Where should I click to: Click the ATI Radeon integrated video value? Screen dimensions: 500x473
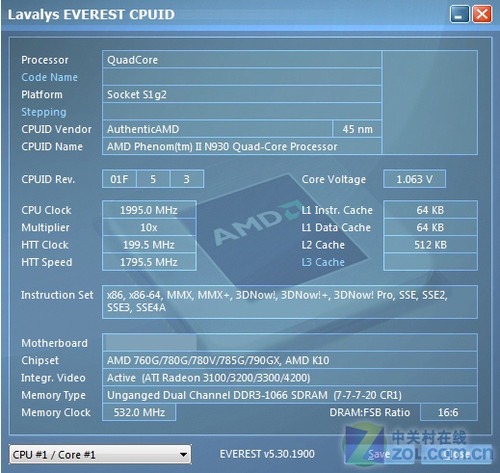coord(290,378)
